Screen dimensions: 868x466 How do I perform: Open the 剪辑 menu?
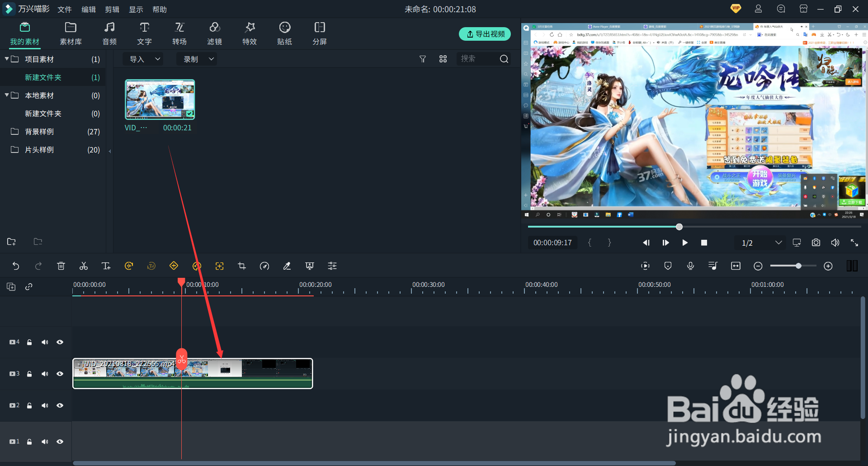click(x=112, y=9)
